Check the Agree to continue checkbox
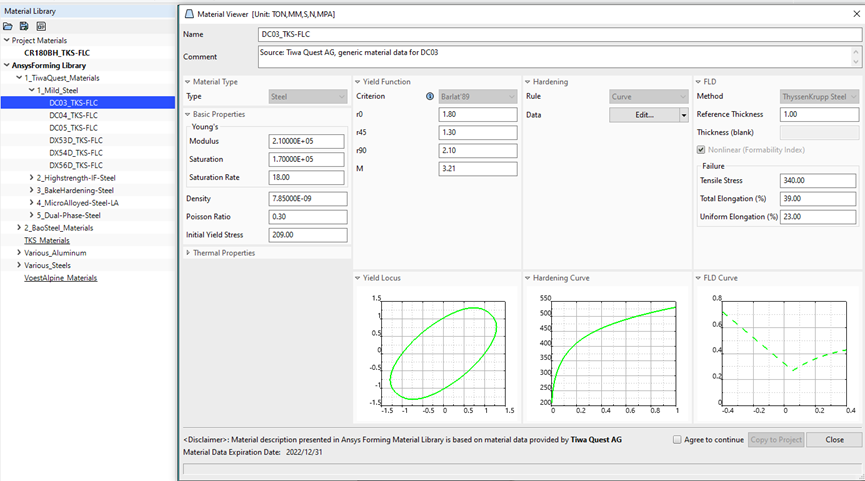The image size is (865, 481). coord(677,440)
